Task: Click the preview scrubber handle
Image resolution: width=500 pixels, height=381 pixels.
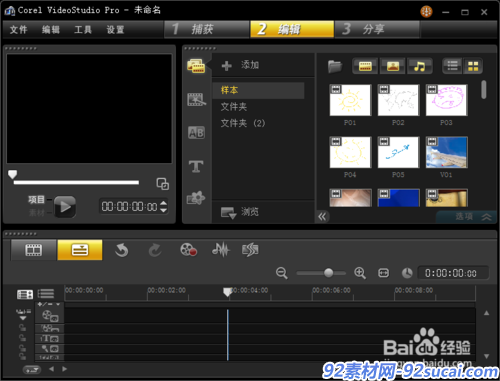Action: point(12,174)
